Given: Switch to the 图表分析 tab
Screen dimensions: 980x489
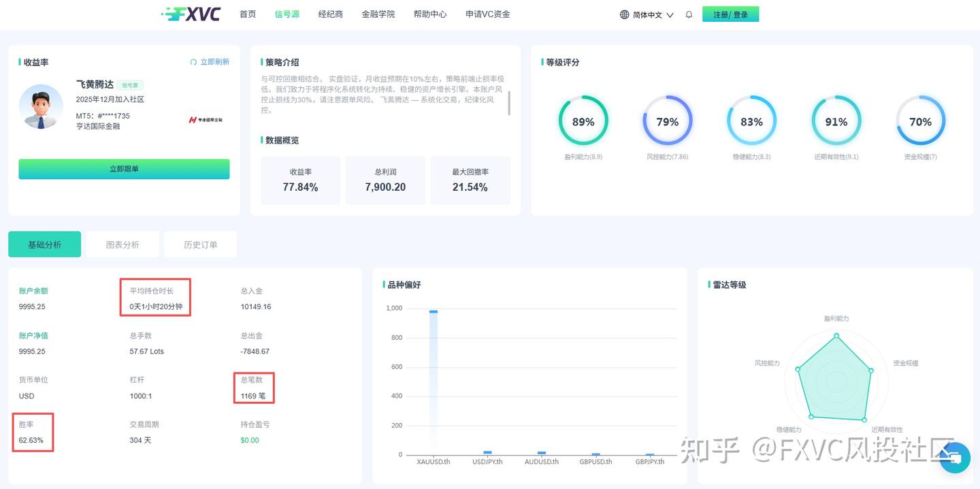Looking at the screenshot, I should click(122, 244).
